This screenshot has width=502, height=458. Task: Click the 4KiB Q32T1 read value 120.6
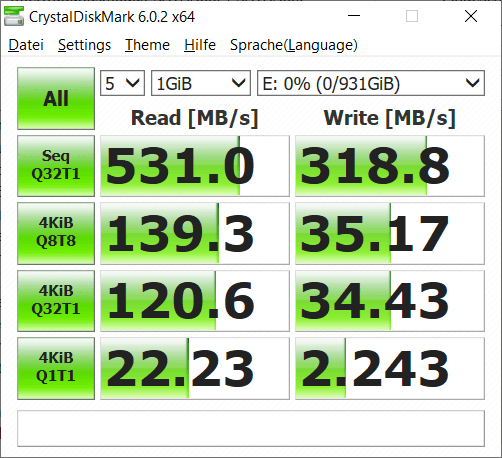point(195,301)
